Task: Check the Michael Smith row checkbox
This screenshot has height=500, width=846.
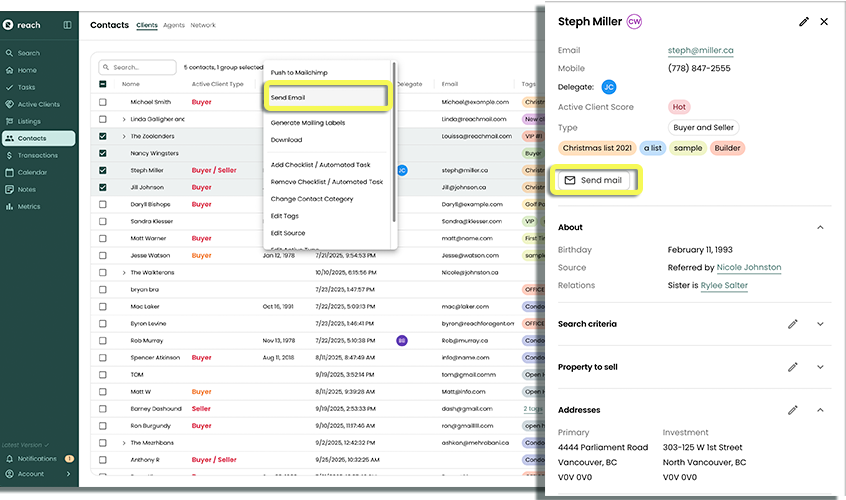Action: pyautogui.click(x=103, y=102)
